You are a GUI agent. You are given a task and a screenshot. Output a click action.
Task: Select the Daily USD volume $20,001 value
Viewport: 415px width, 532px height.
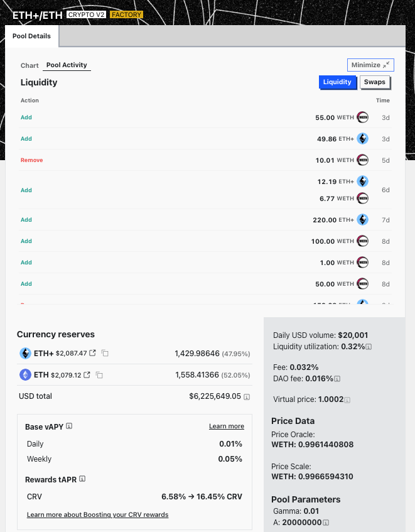353,335
